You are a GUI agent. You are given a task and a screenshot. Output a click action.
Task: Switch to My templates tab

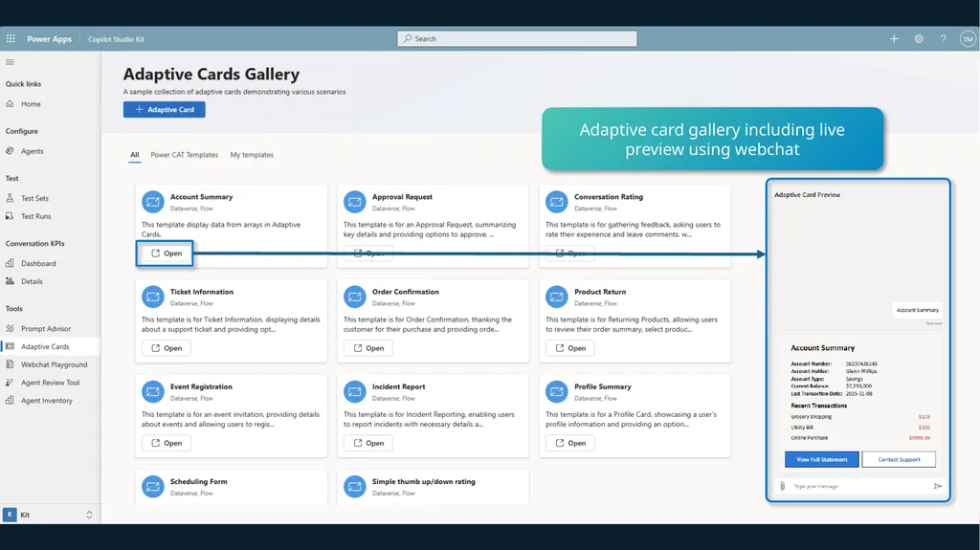point(252,155)
